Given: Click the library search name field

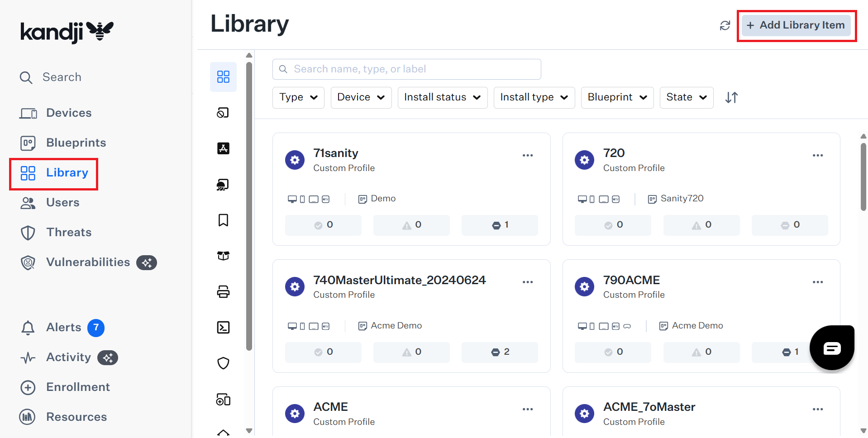Looking at the screenshot, I should coord(406,69).
